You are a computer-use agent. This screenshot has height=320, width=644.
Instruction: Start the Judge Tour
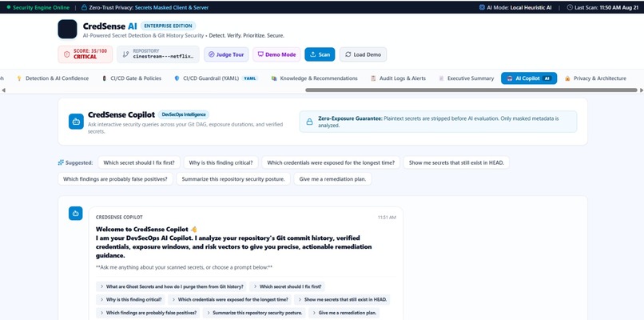click(226, 54)
